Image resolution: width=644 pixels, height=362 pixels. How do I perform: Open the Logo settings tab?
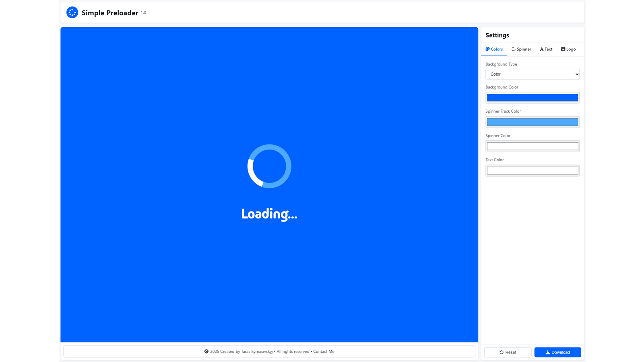click(x=568, y=49)
